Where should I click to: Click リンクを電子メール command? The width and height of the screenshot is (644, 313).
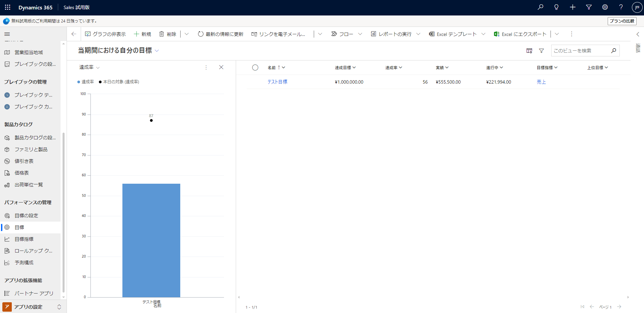(x=278, y=34)
